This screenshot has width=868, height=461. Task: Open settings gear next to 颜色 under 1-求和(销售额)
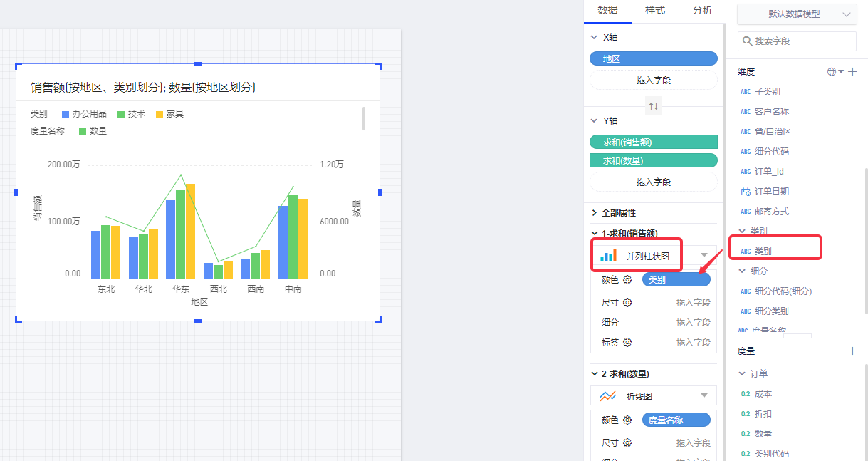click(627, 280)
